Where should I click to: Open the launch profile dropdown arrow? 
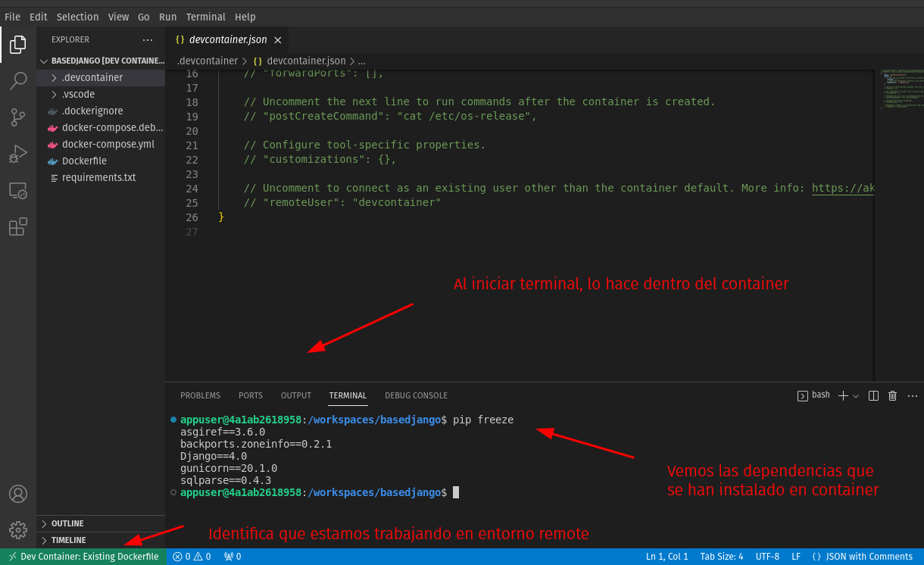click(x=856, y=395)
